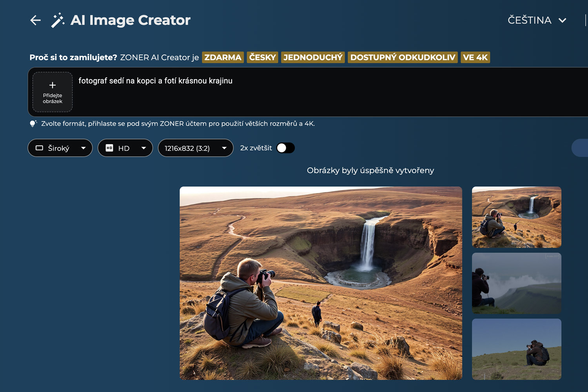Click the ČESKY tag

click(262, 58)
